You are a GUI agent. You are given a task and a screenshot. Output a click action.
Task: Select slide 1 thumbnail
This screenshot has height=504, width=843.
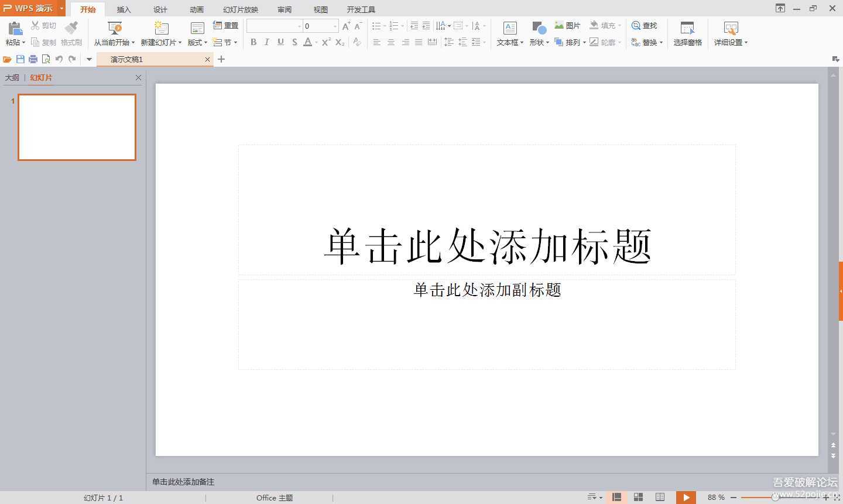tap(77, 127)
